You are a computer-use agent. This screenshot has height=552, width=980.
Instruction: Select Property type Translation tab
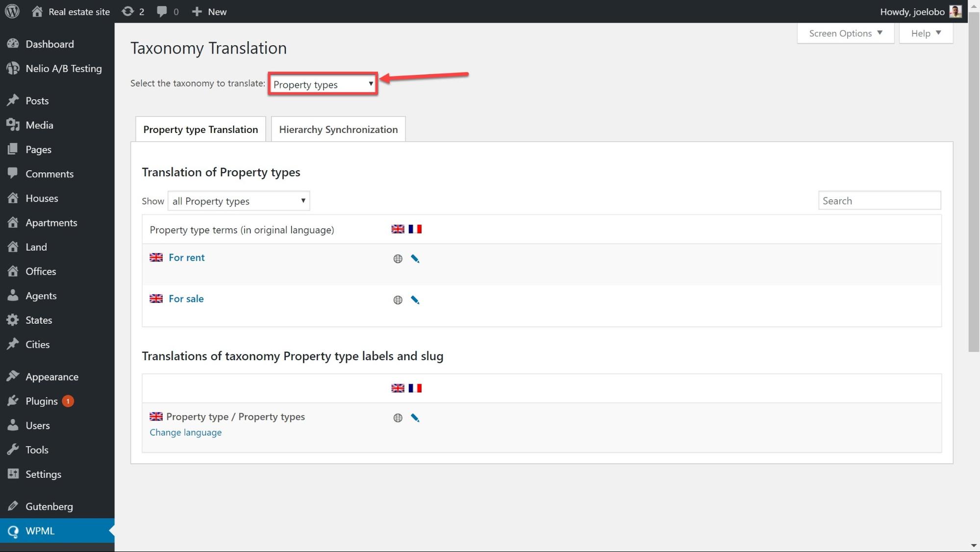tap(201, 130)
